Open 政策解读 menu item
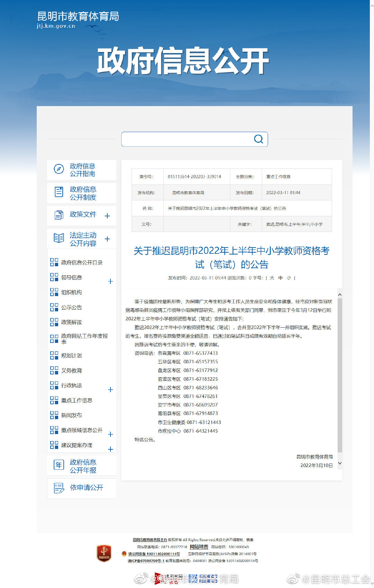The height and width of the screenshot is (588, 374). coord(72,322)
